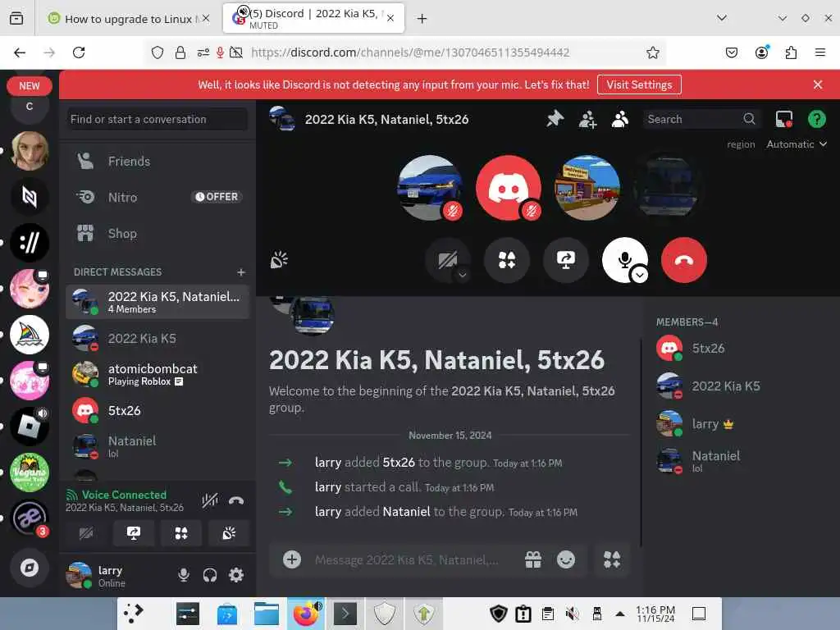Open the atomicbombcat direct message
This screenshot has height=630, width=840.
click(x=157, y=374)
